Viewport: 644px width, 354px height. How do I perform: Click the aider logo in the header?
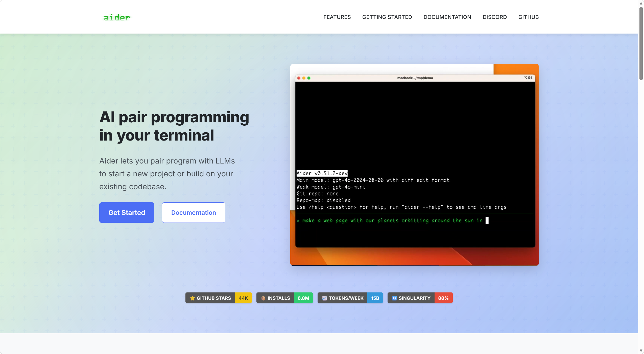click(x=117, y=18)
